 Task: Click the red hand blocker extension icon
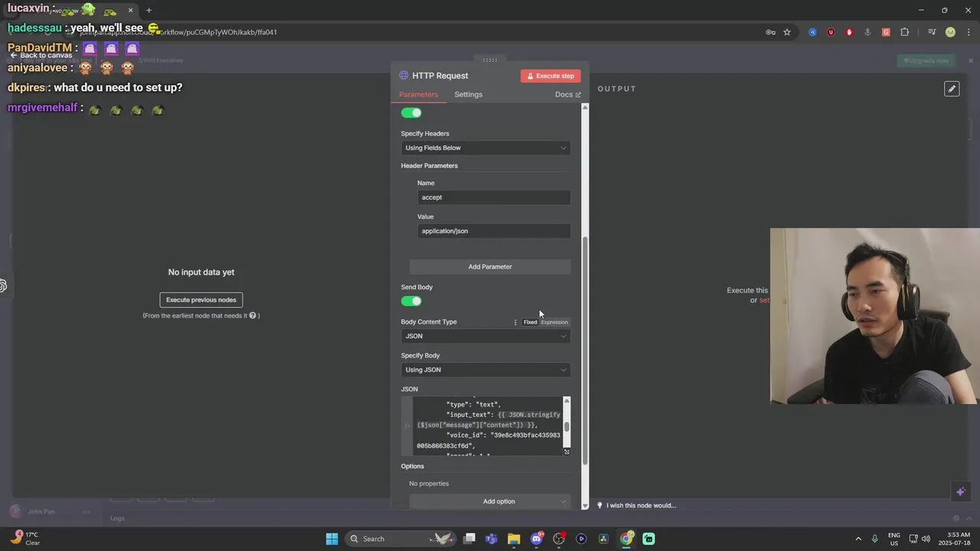(849, 32)
